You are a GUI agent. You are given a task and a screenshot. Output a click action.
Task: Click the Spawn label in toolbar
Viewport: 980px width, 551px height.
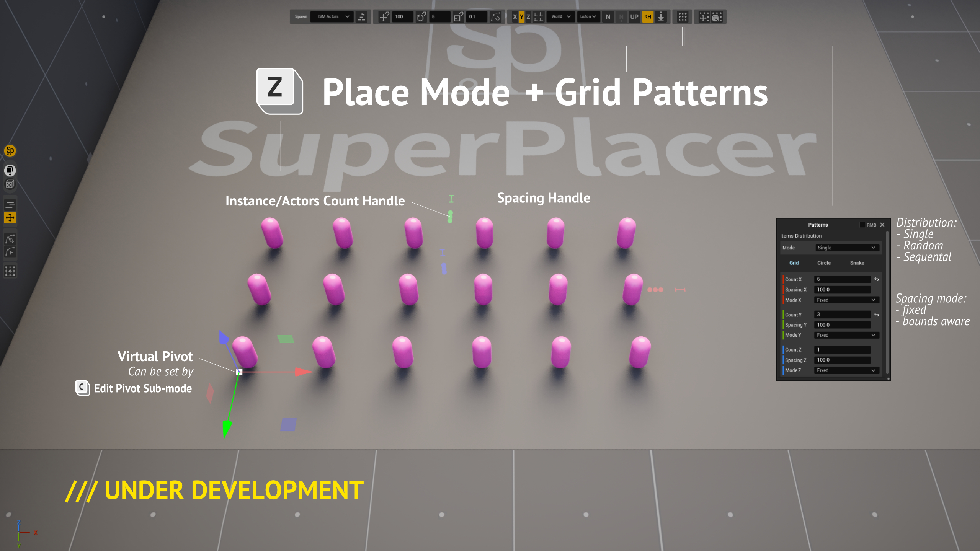tap(301, 16)
